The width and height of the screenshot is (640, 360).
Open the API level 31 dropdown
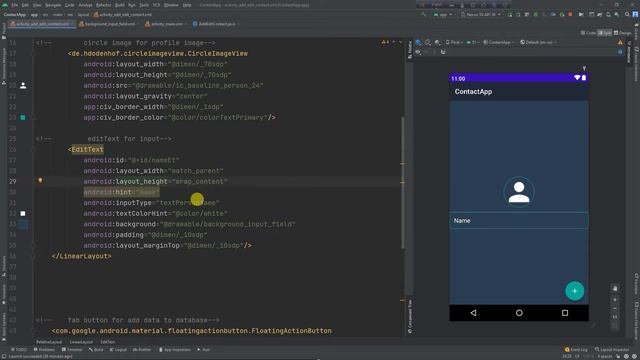click(x=472, y=42)
